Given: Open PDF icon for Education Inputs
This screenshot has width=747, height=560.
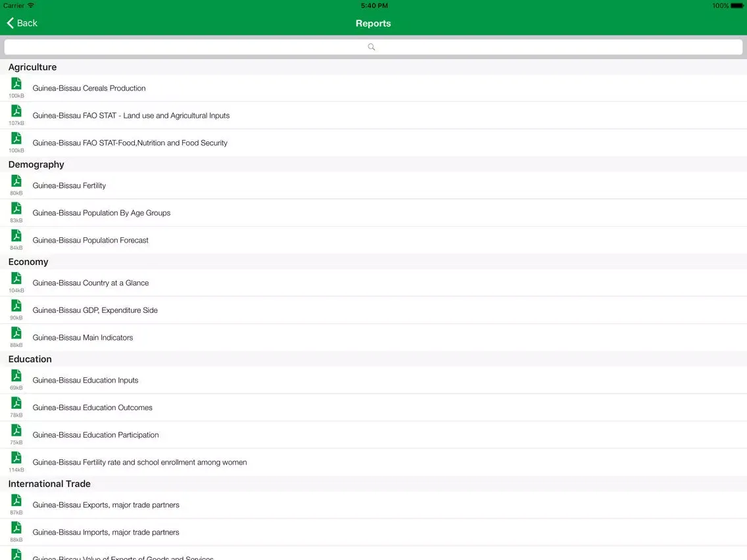Looking at the screenshot, I should click(16, 375).
